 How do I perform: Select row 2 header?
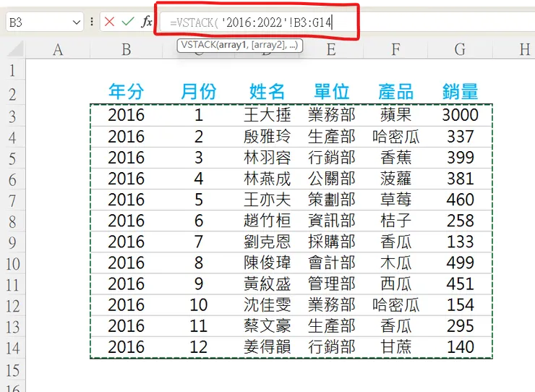point(12,93)
